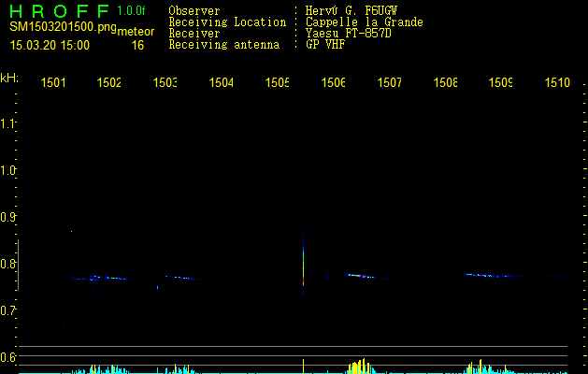Click frequency axis label 0.6

click(7, 357)
